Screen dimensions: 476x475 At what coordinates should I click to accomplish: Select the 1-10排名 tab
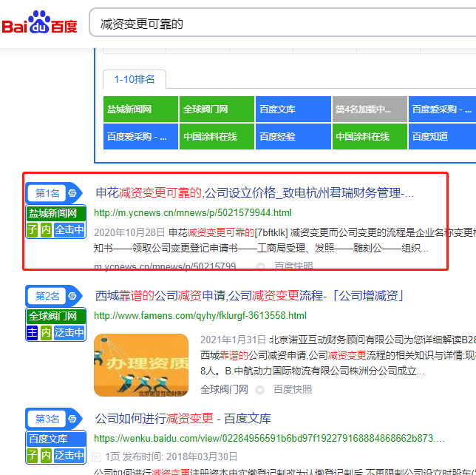point(135,79)
